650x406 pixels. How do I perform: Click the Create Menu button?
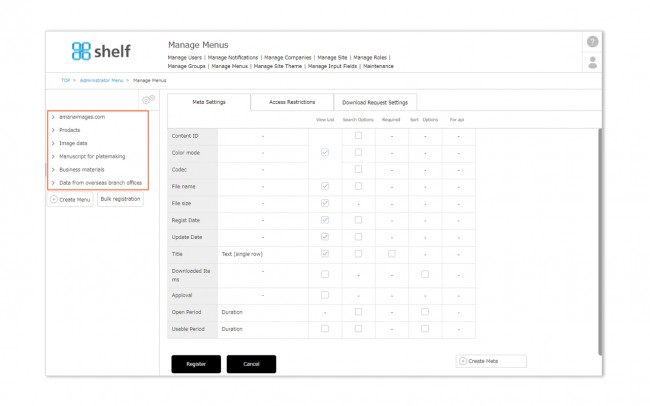(70, 199)
